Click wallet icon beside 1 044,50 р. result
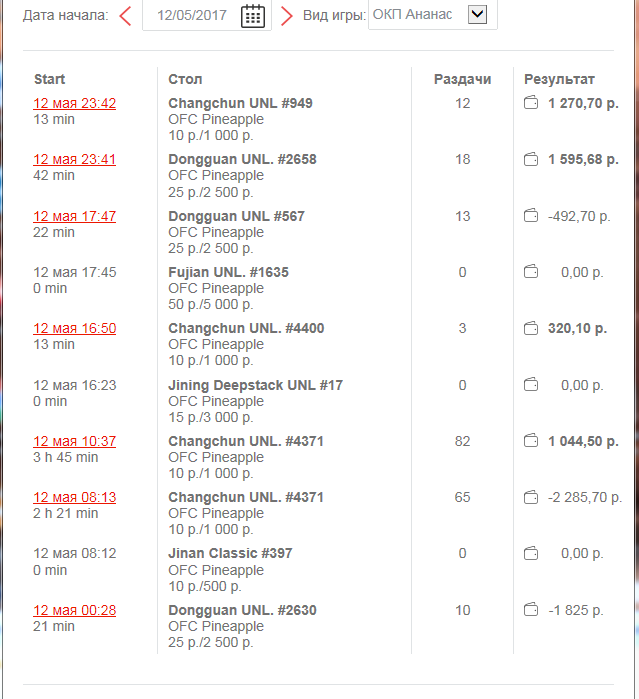639x699 pixels. coord(531,441)
